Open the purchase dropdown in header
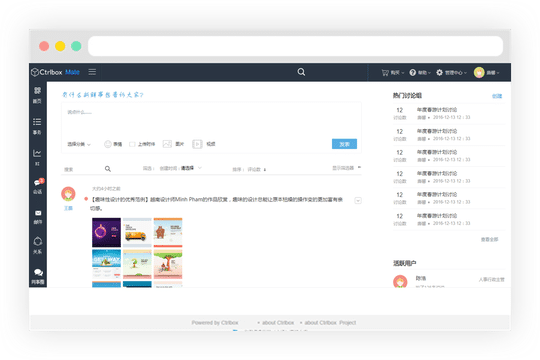This screenshot has width=540, height=360. 397,73
